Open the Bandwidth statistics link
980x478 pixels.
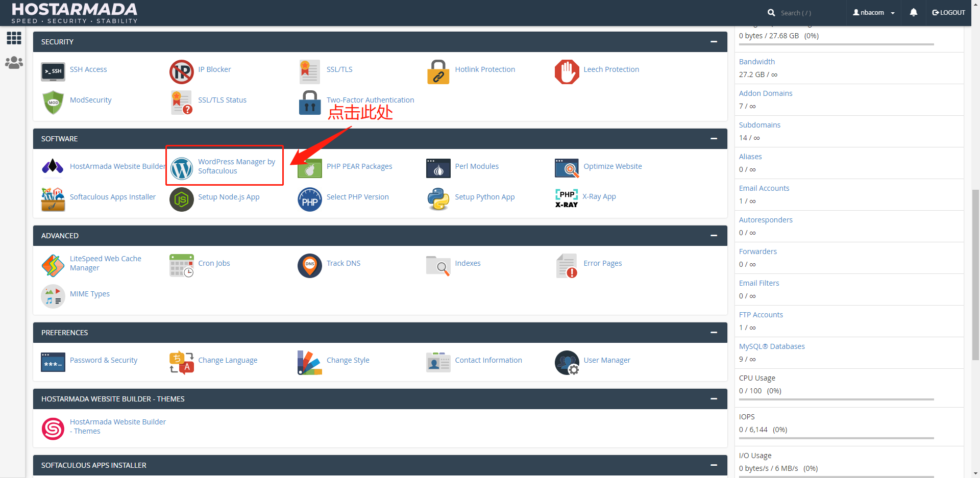[x=757, y=62]
